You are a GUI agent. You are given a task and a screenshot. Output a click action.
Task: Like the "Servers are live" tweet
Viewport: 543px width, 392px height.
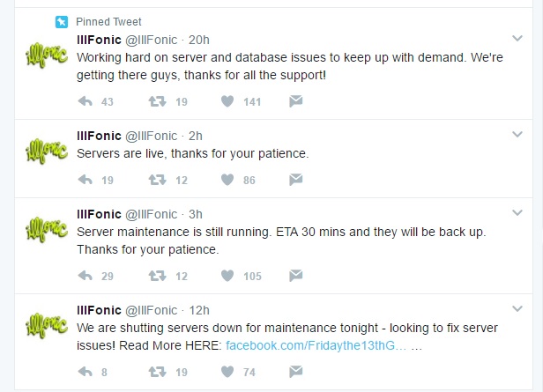tap(227, 180)
